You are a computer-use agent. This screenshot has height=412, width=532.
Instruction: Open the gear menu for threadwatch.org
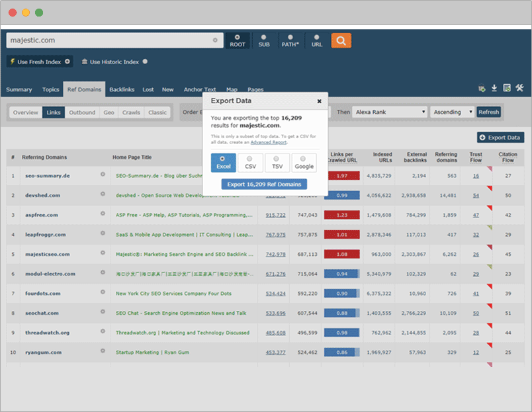tap(103, 331)
